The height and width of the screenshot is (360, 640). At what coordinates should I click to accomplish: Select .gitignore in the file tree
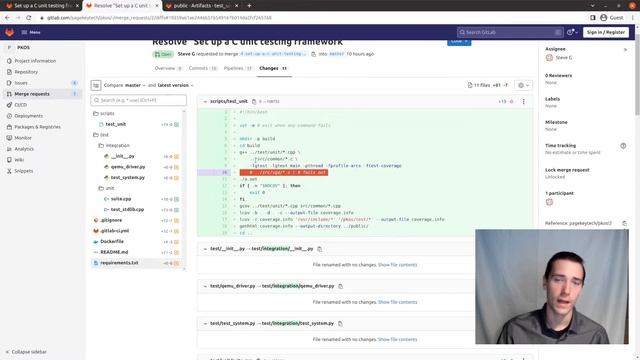(x=111, y=220)
